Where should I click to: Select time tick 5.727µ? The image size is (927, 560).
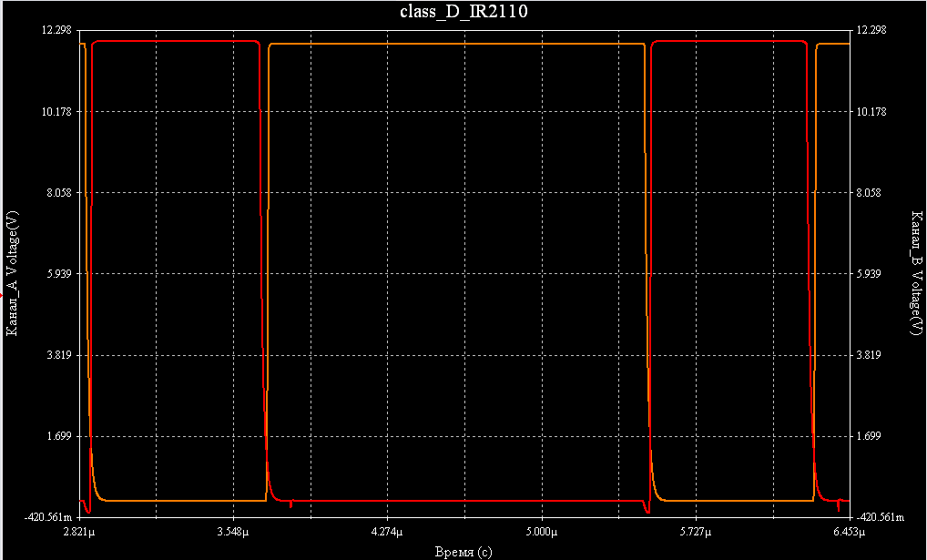click(x=696, y=532)
